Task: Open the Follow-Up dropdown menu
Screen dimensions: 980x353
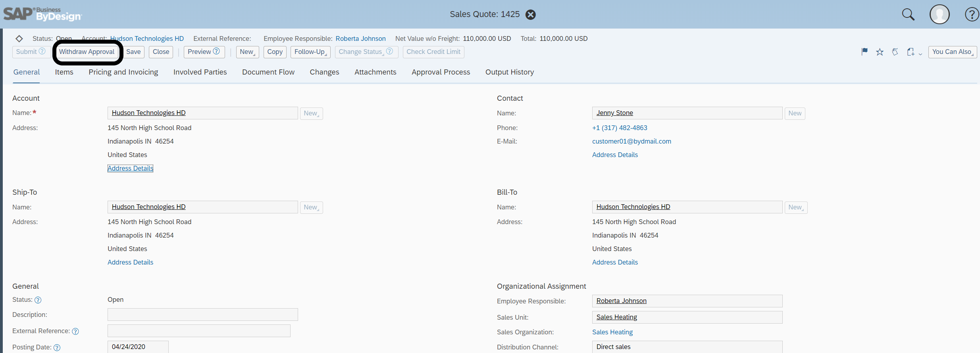Action: (310, 52)
